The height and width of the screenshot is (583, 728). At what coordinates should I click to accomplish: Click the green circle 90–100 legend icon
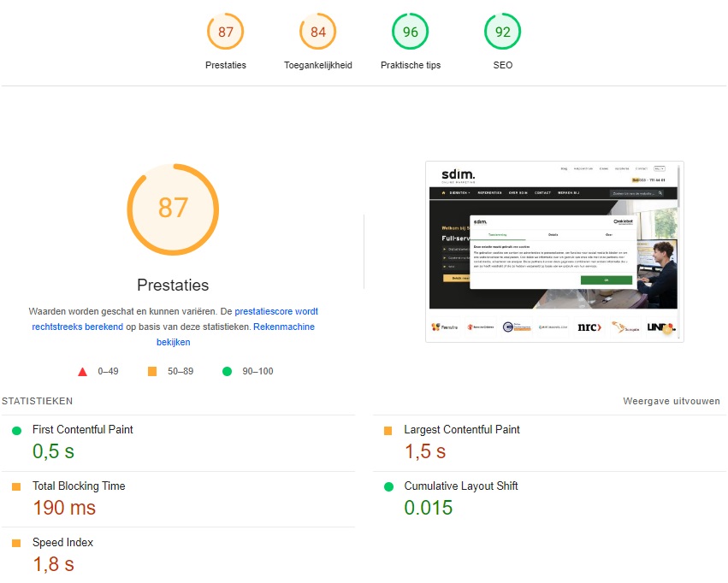coord(227,372)
